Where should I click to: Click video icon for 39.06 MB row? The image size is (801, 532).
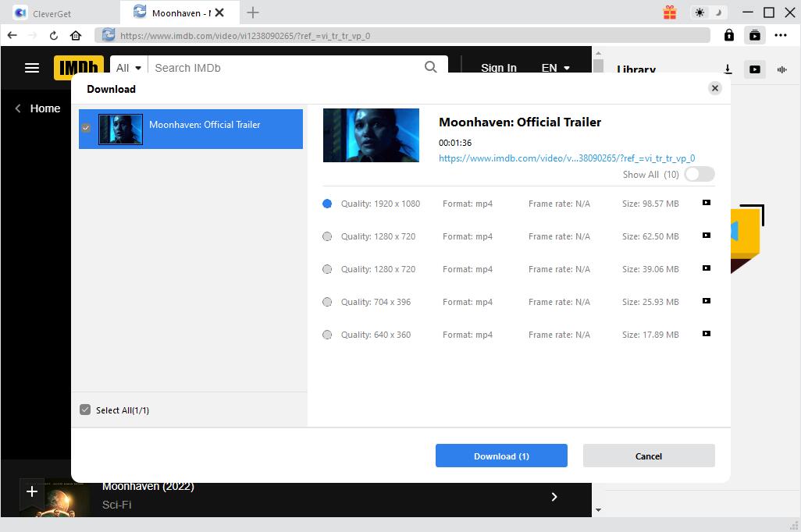(706, 268)
